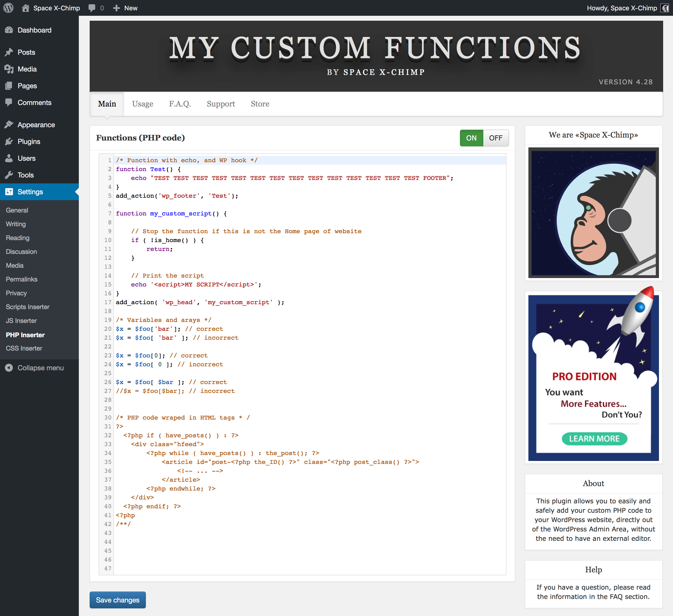Click the '/* Variables and arays */' comment
The height and width of the screenshot is (616, 673).
163,320
